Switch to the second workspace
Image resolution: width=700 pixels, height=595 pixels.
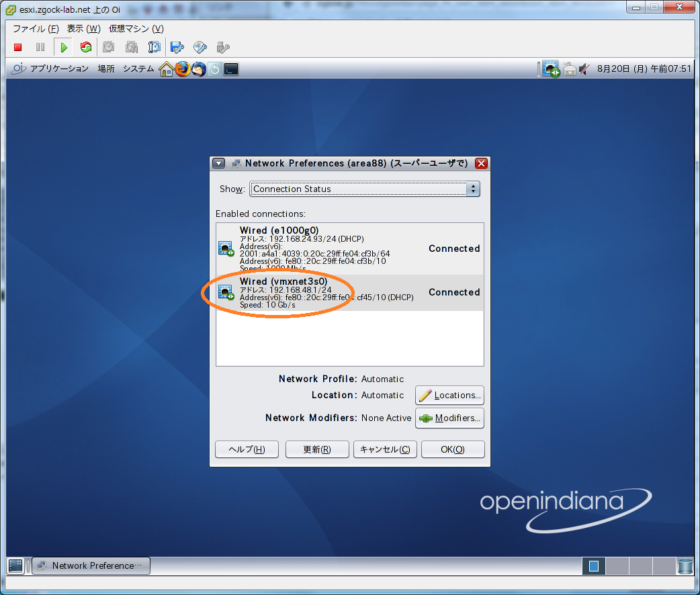[x=617, y=566]
